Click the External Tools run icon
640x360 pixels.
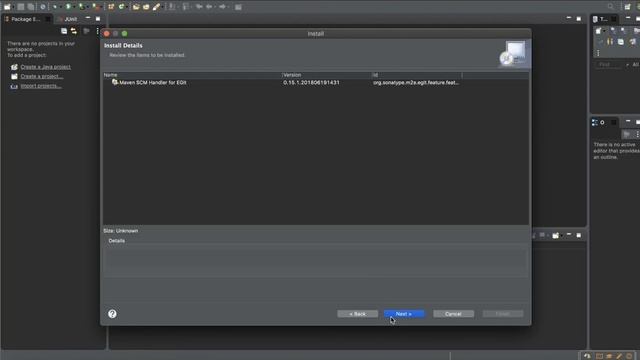tap(96, 7)
